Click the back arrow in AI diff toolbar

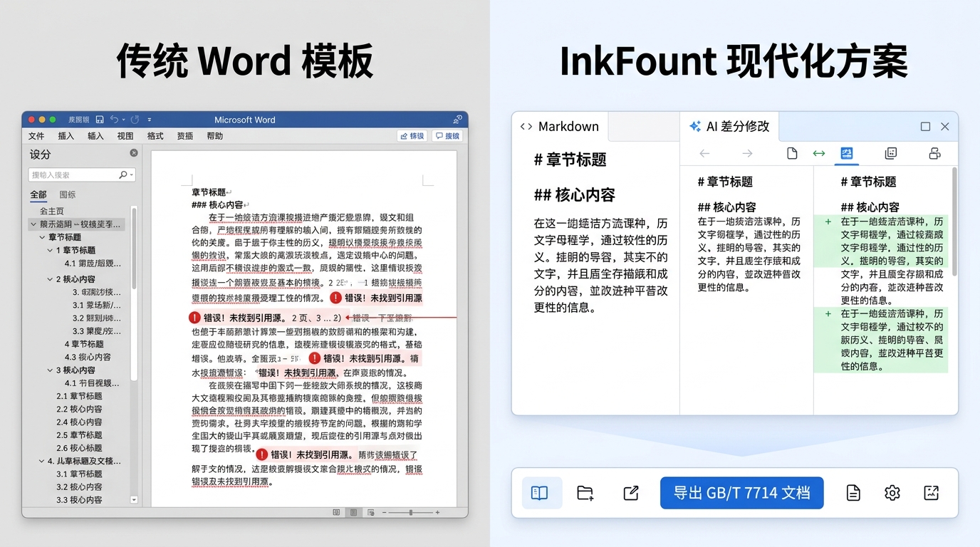click(x=704, y=153)
